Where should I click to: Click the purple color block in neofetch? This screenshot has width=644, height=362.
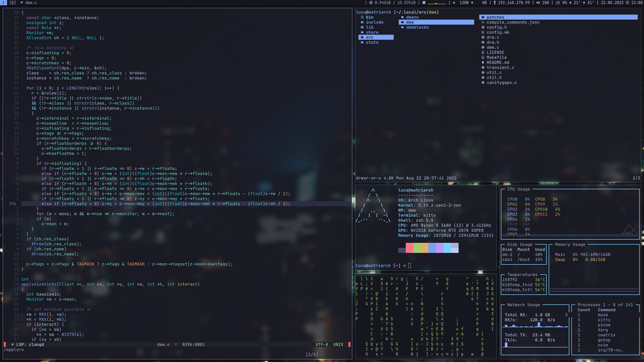pos(440,248)
